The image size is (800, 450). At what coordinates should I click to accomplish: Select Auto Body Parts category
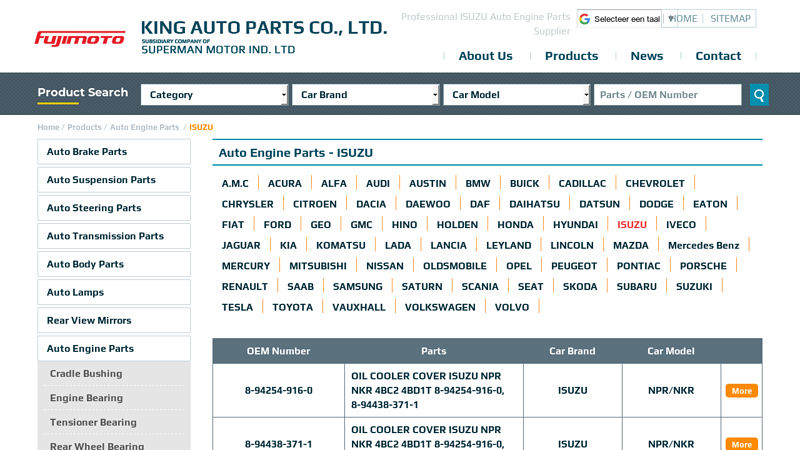[x=114, y=264]
